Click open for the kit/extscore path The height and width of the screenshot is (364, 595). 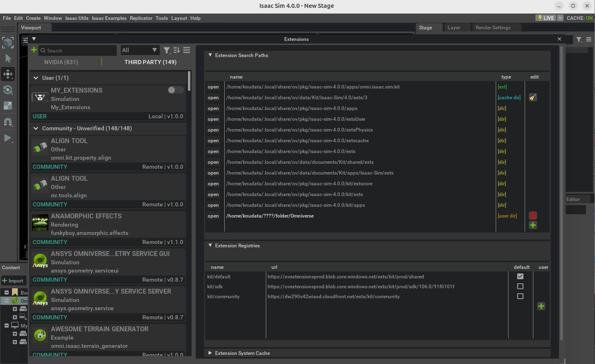tap(214, 184)
